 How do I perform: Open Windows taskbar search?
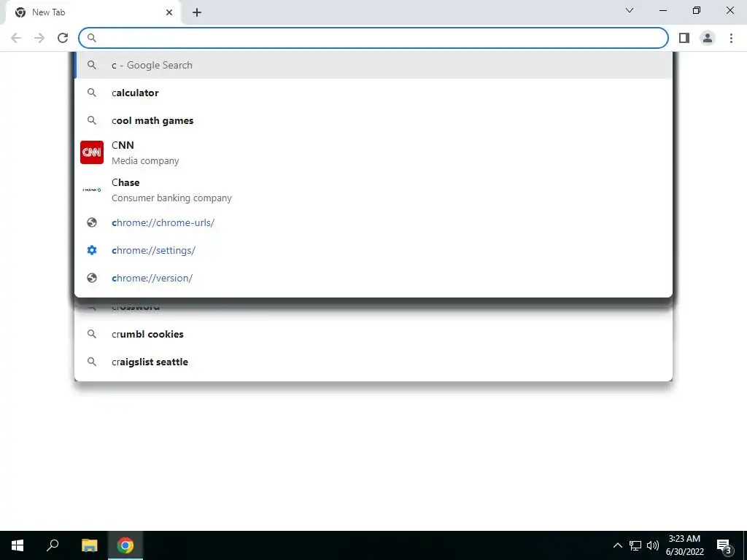(x=53, y=545)
